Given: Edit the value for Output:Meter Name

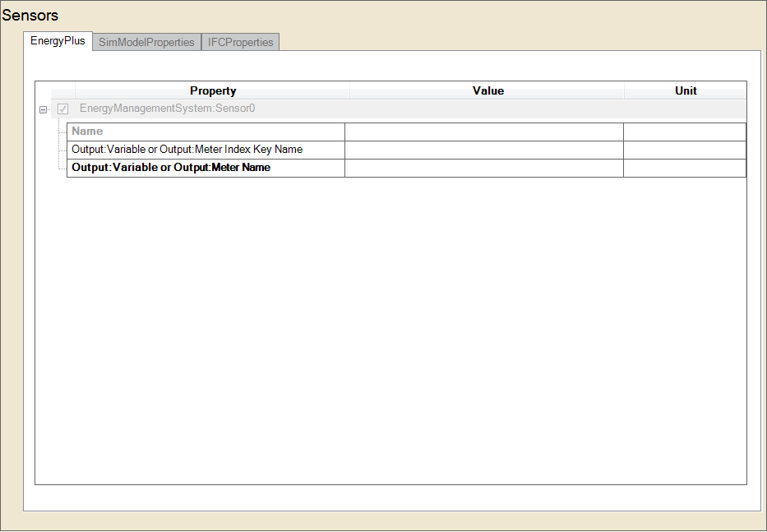Looking at the screenshot, I should tap(483, 168).
